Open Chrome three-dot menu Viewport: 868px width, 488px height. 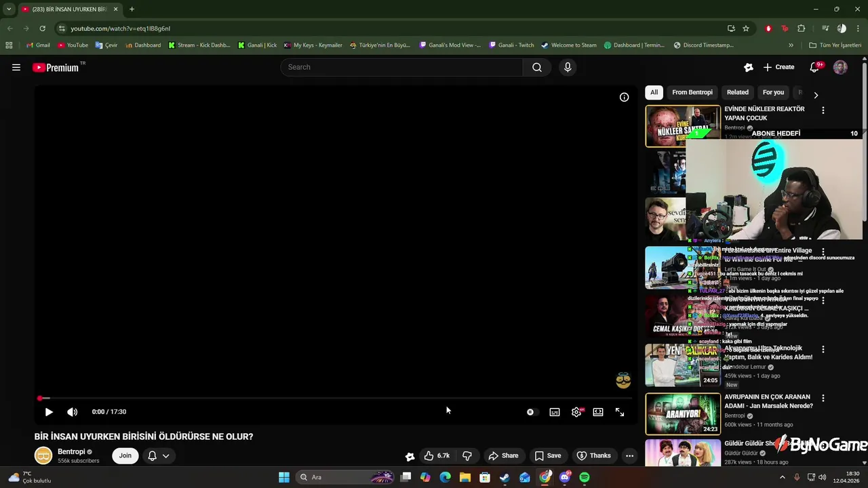pos(858,28)
